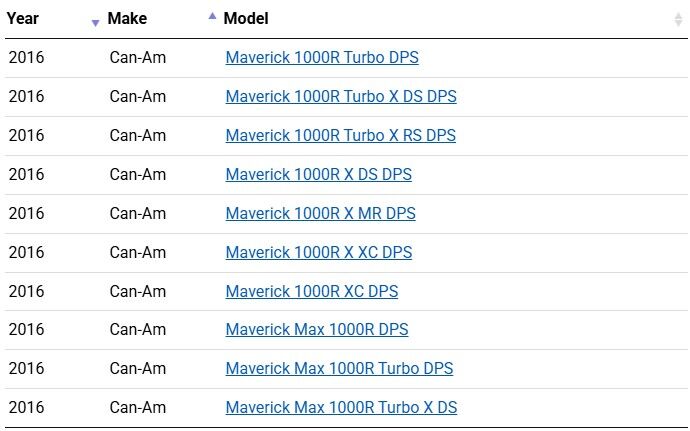Open Maverick 1000R XC DPS link
The image size is (690, 431).
[x=311, y=291]
